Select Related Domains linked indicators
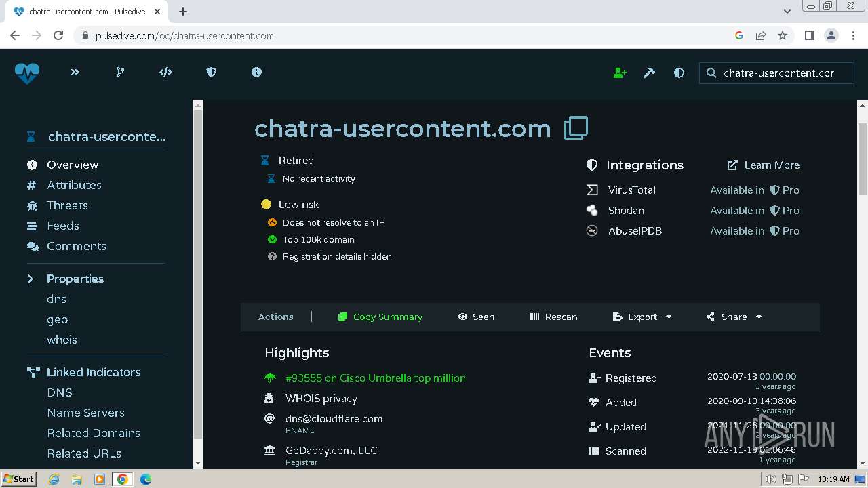The height and width of the screenshot is (488, 868). pyautogui.click(x=94, y=433)
